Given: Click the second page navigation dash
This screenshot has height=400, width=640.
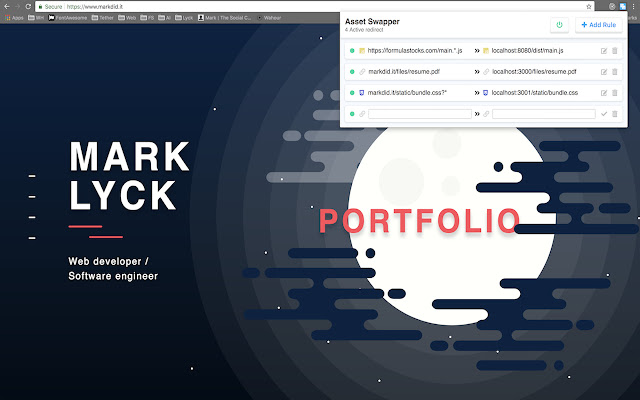Looking at the screenshot, I should coord(32,197).
